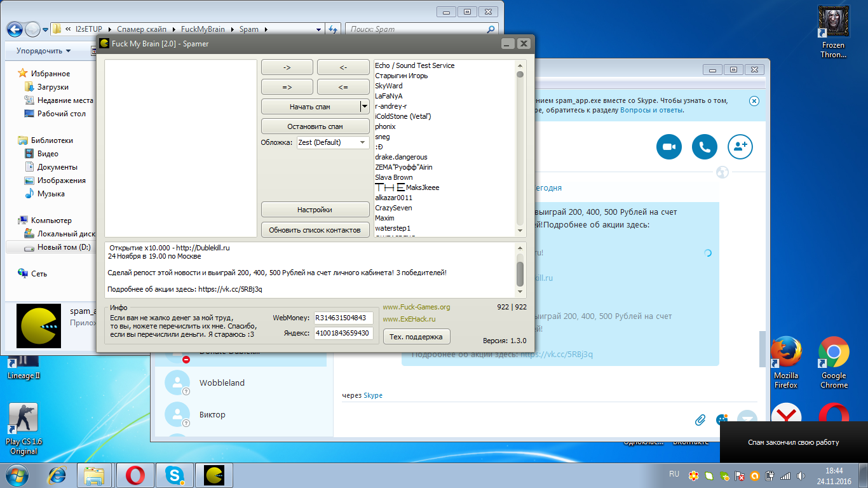
Task: Open the recent pages arrow beside Forward
Action: click(x=46, y=29)
